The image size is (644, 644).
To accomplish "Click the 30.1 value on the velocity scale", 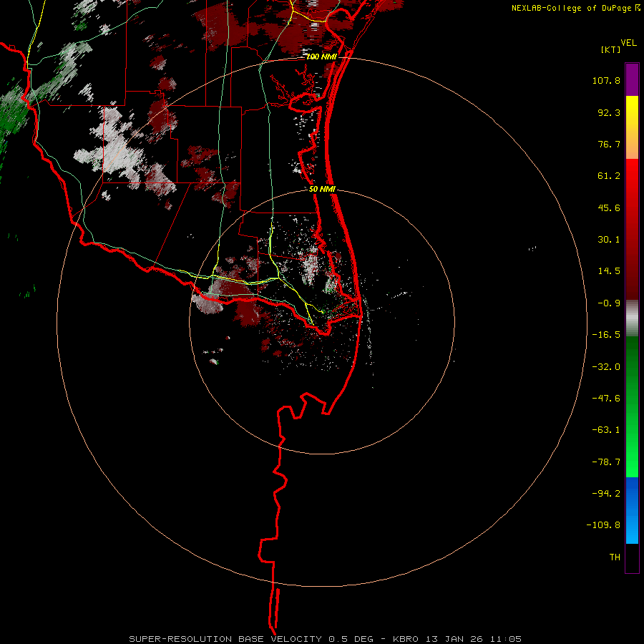I will [609, 240].
